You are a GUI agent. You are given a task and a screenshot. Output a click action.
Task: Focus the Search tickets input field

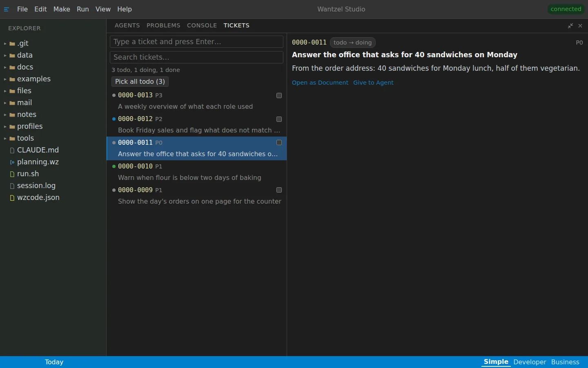click(x=196, y=57)
